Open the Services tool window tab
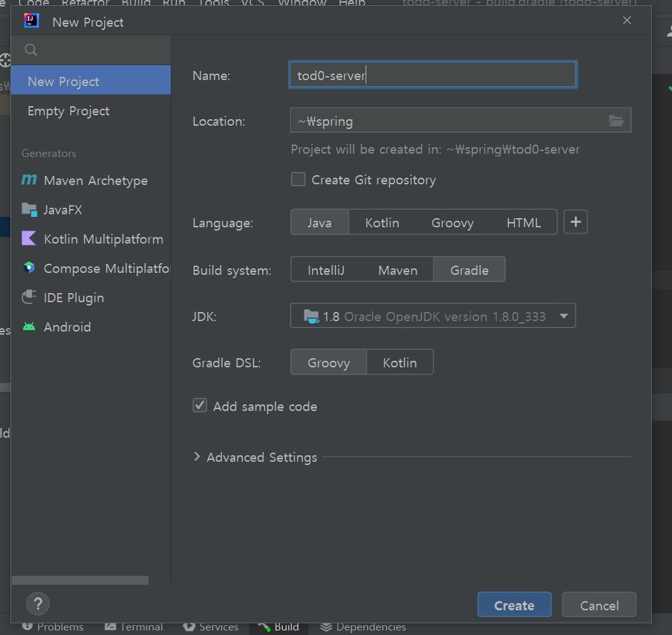Viewport: 672px width, 635px height. coord(211,627)
